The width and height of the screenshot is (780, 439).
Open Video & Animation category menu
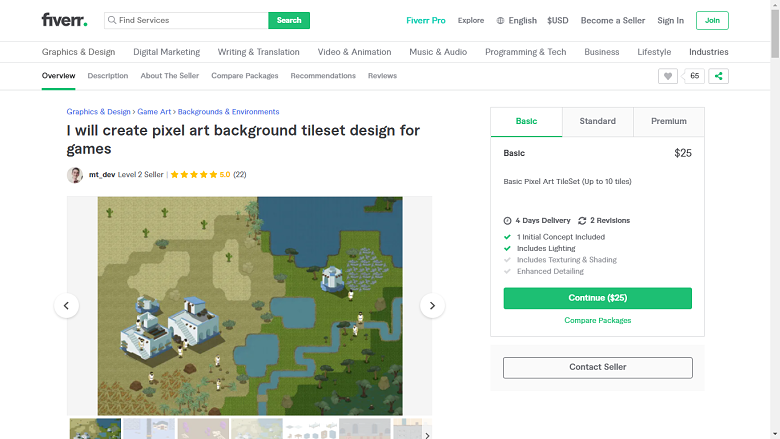[355, 52]
